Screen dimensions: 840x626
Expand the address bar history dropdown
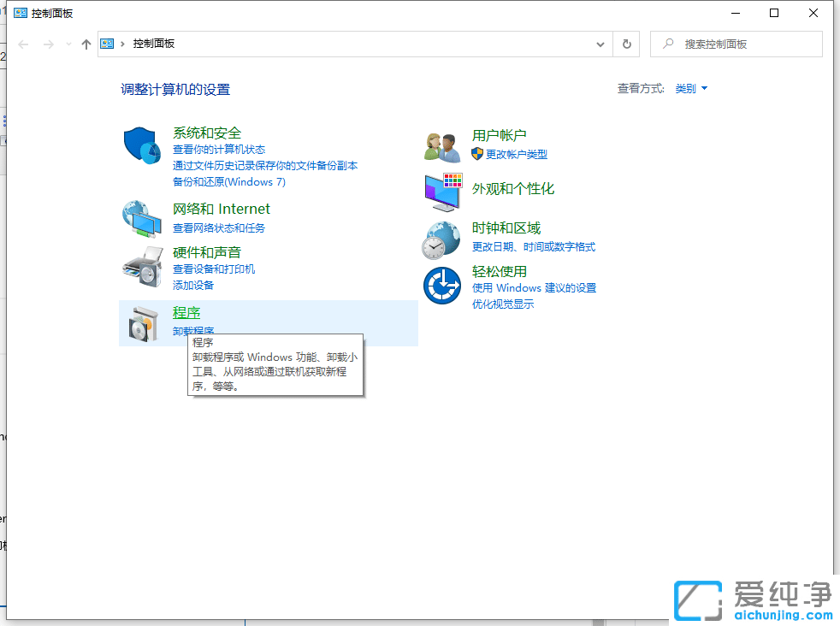pos(600,44)
